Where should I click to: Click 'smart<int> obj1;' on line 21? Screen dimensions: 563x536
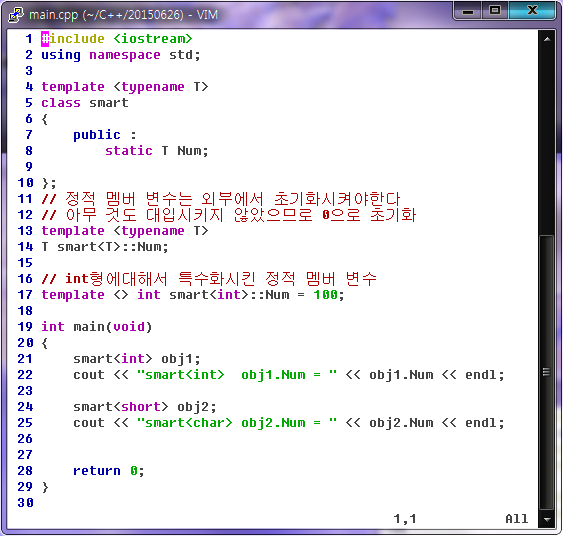137,359
